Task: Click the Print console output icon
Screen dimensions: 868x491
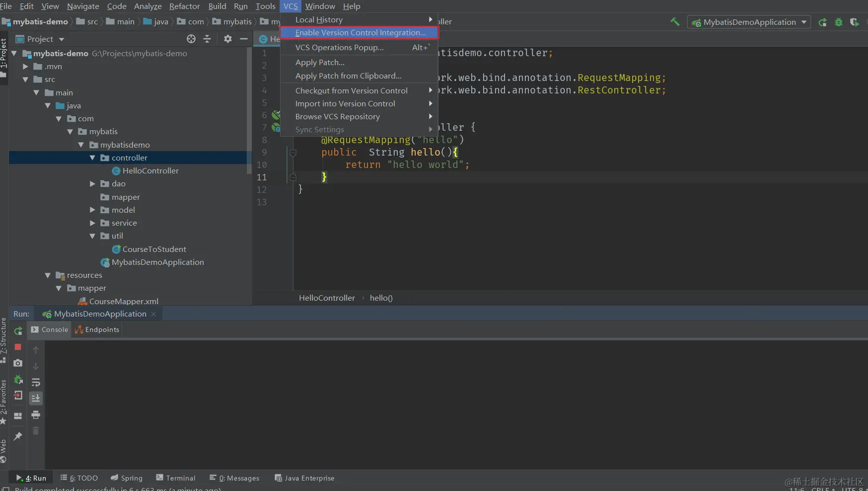Action: pyautogui.click(x=36, y=415)
